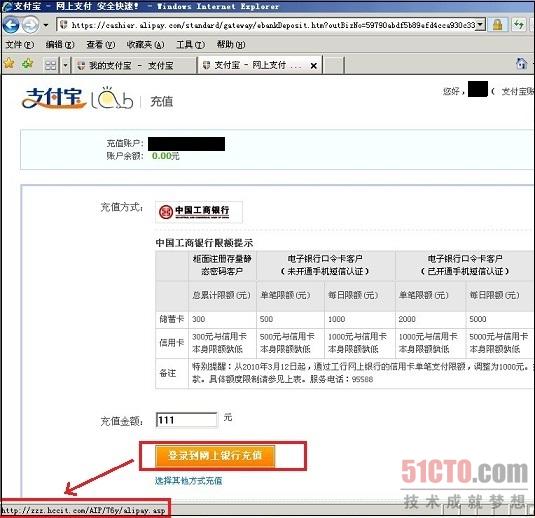Click the Add to Favorites icon

click(x=27, y=63)
